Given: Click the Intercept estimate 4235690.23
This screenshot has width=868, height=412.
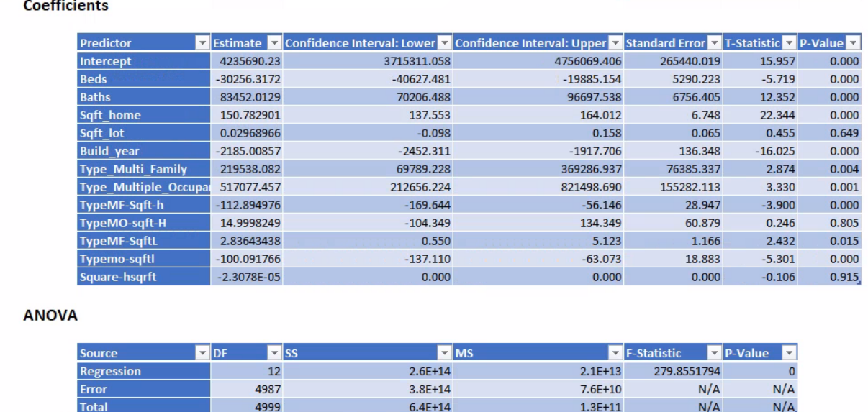Looking at the screenshot, I should [x=247, y=61].
